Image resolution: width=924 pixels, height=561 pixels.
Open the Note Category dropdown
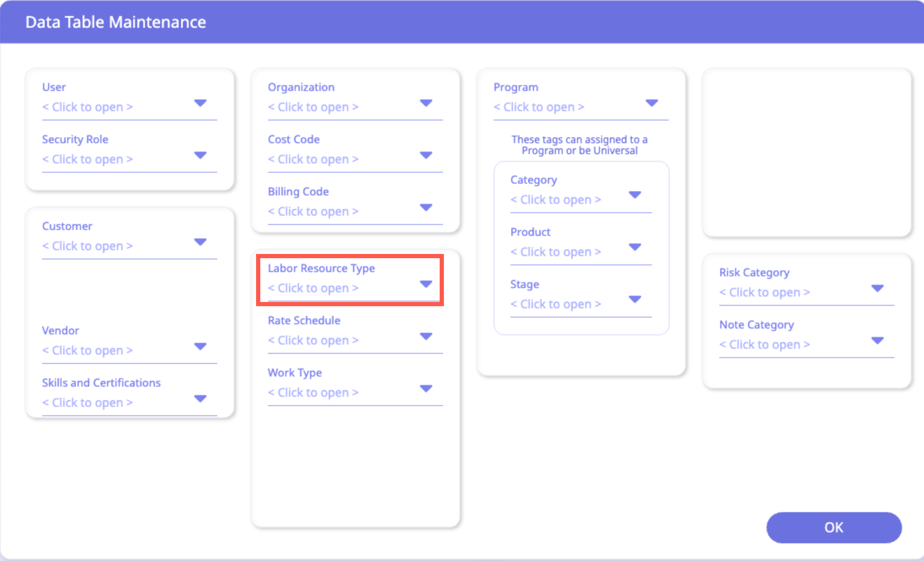coord(877,341)
